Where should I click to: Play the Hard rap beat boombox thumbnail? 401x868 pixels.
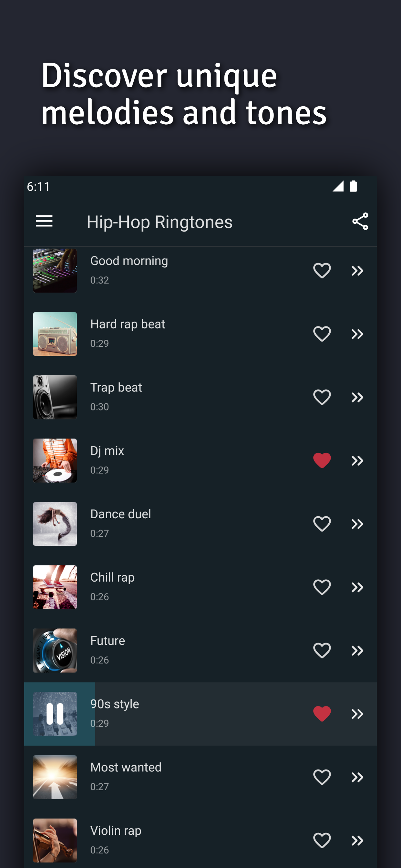55,334
